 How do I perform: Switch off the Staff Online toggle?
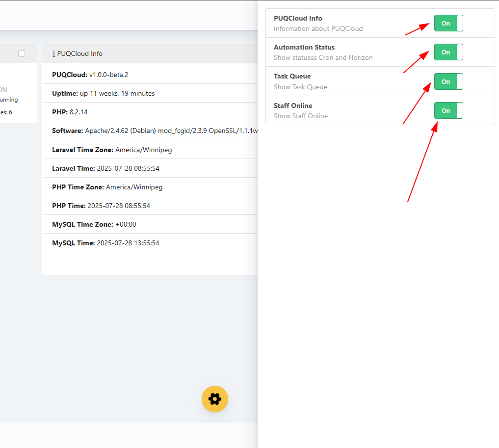click(x=448, y=110)
